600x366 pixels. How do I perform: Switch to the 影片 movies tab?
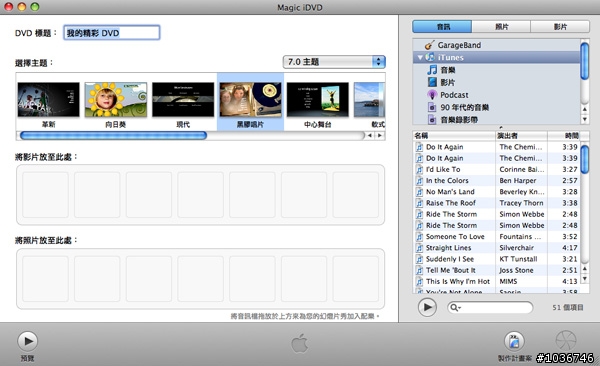560,26
